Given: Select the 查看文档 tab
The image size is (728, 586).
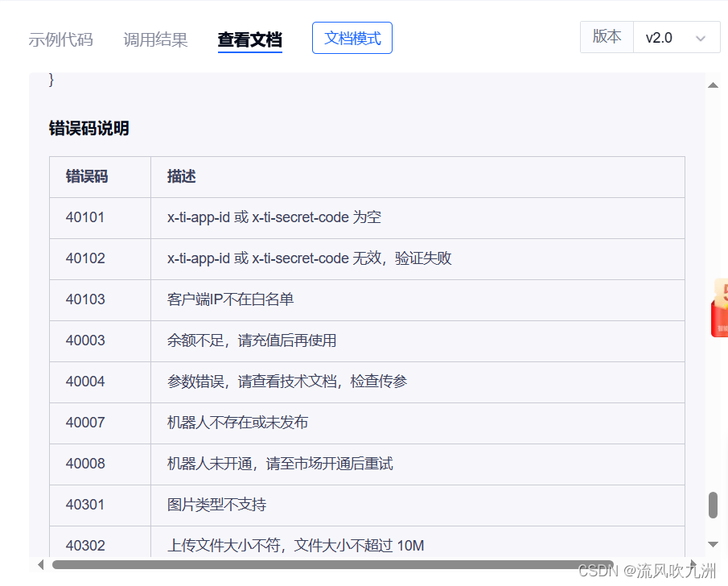Looking at the screenshot, I should tap(250, 39).
